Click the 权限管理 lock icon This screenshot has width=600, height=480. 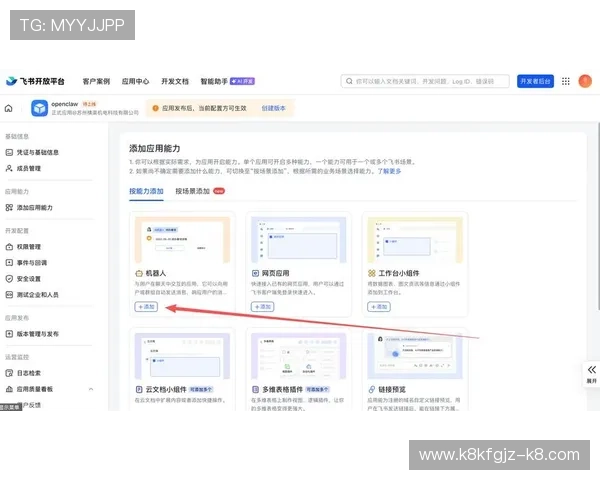(9, 247)
